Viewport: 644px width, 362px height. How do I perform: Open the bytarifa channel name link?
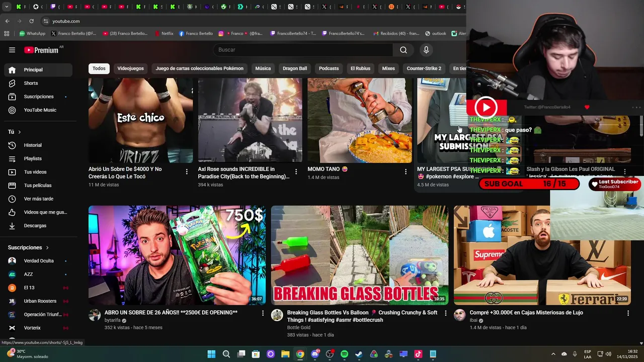point(112,320)
